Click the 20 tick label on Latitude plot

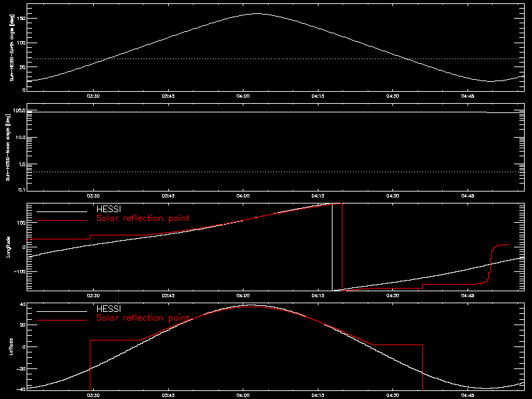pyautogui.click(x=23, y=325)
